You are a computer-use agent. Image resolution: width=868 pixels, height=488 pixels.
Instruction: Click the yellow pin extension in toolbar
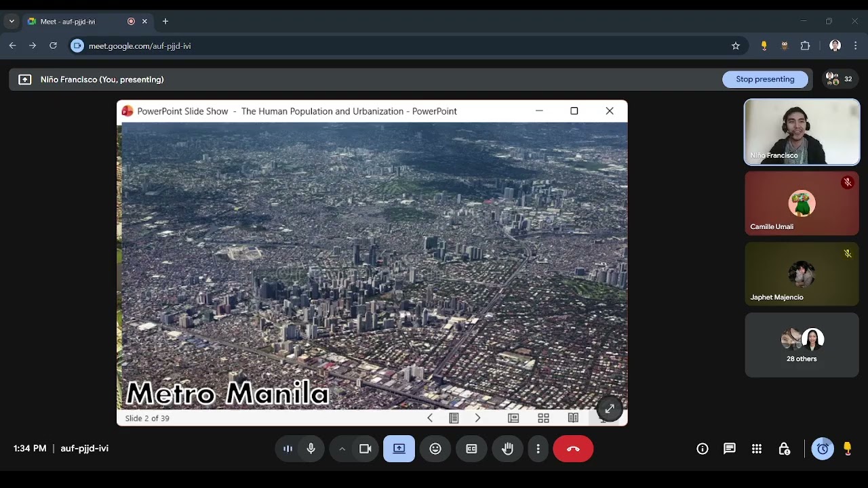tap(764, 46)
